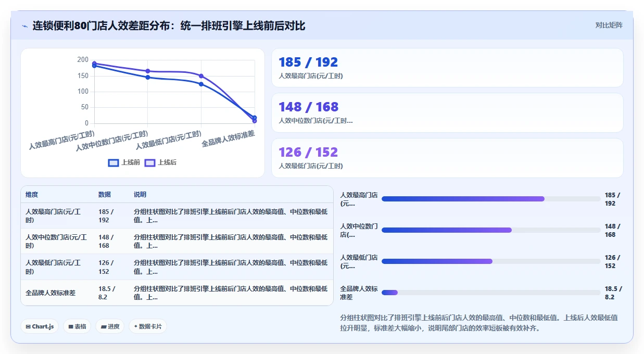
Task: Click the 200 y-axis label
Action: click(x=83, y=60)
